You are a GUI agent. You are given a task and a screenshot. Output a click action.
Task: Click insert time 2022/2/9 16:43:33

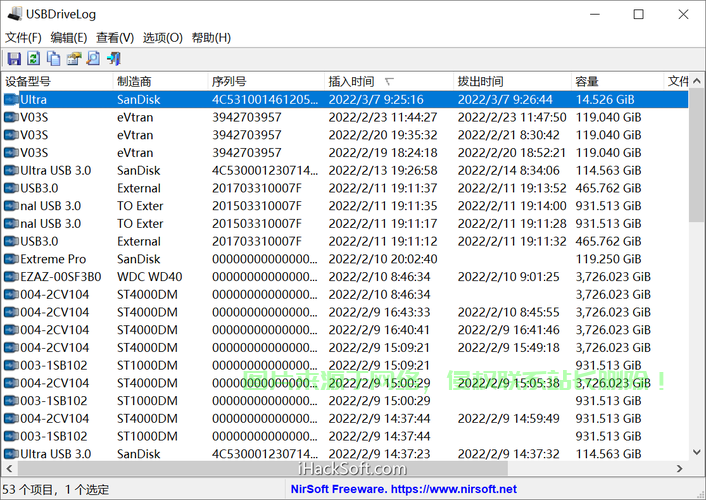pos(379,312)
